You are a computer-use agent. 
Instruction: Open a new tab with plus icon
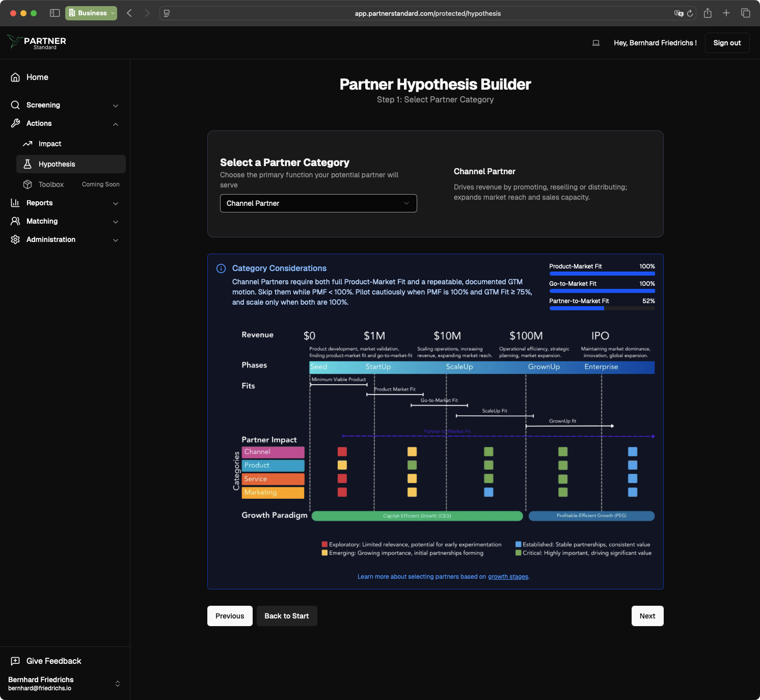(726, 13)
